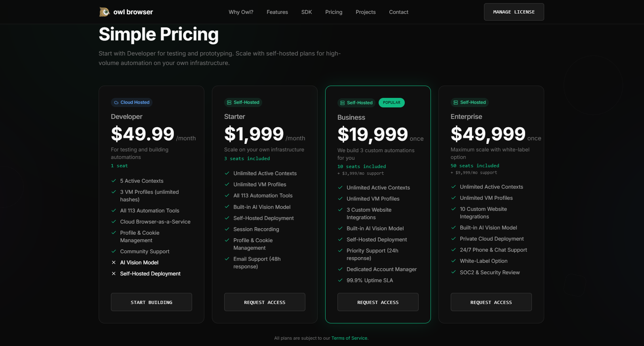Navigate to the SDK section
The width and height of the screenshot is (644, 346).
coord(307,12)
